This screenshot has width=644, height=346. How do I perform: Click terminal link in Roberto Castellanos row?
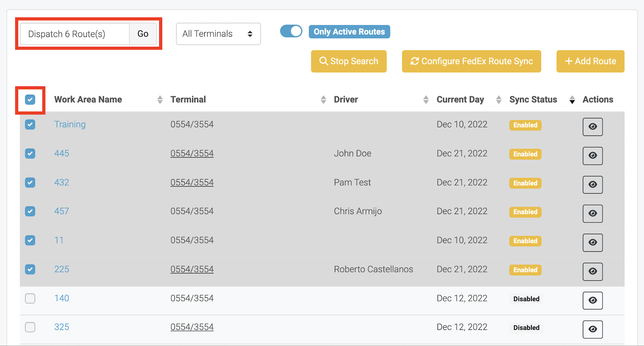(x=192, y=269)
